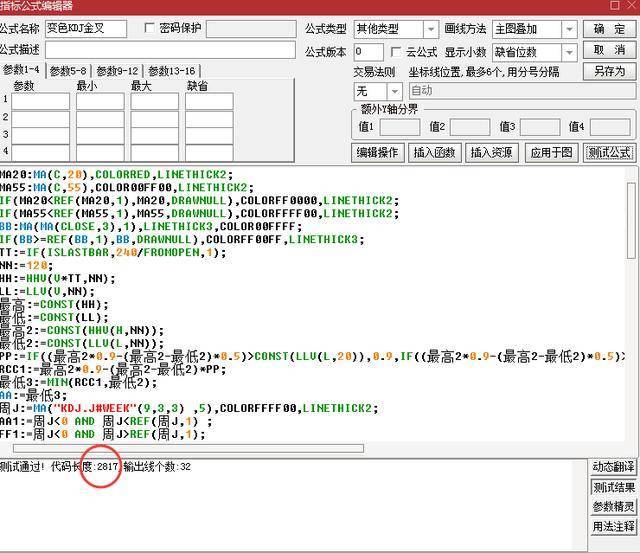Click the 应用于图 button
Viewport: 640px width, 553px height.
[551, 153]
